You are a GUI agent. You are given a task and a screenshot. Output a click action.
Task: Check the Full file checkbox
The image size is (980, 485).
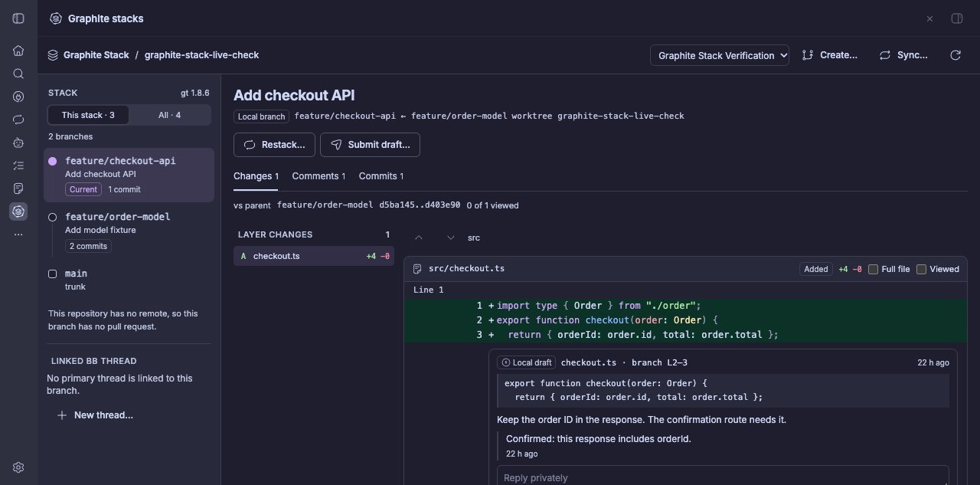click(x=873, y=269)
